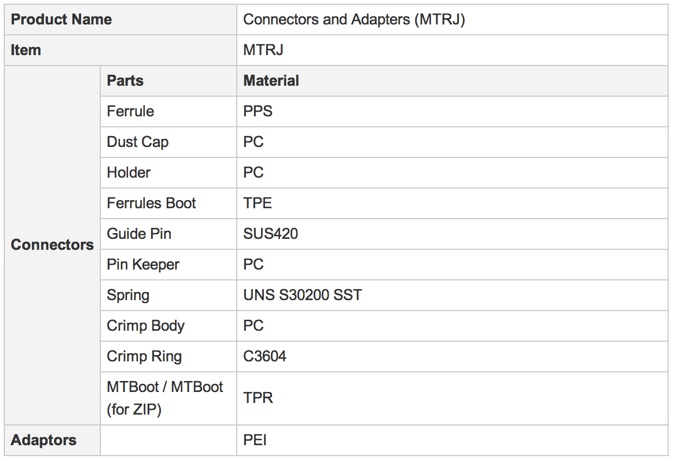Select the Dust Cap row

384,142
